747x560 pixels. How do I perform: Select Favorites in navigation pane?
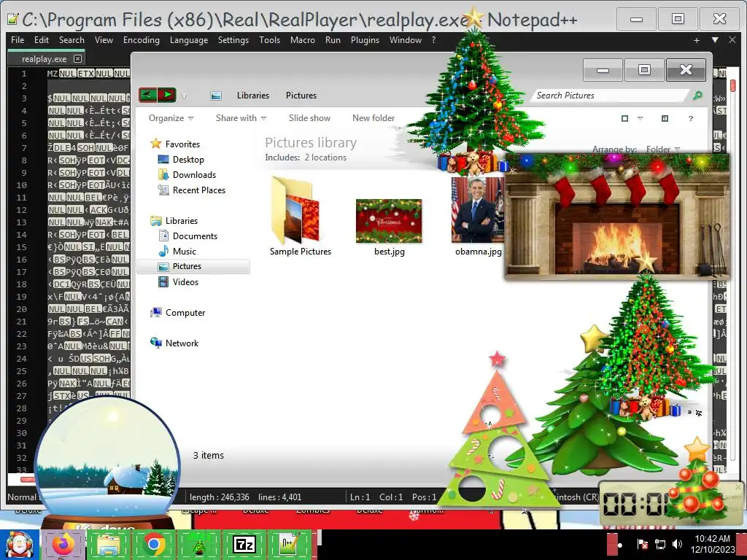point(182,144)
